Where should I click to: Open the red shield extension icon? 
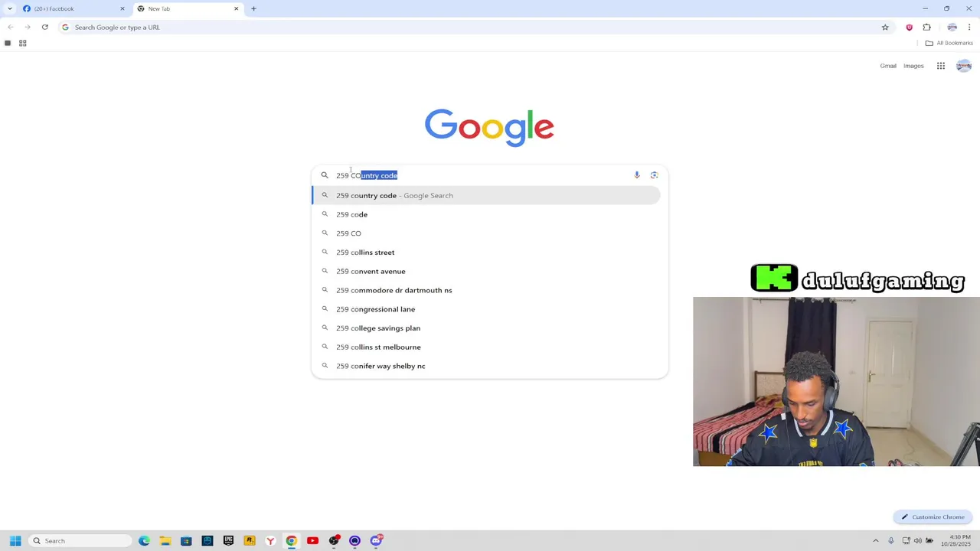coord(909,28)
